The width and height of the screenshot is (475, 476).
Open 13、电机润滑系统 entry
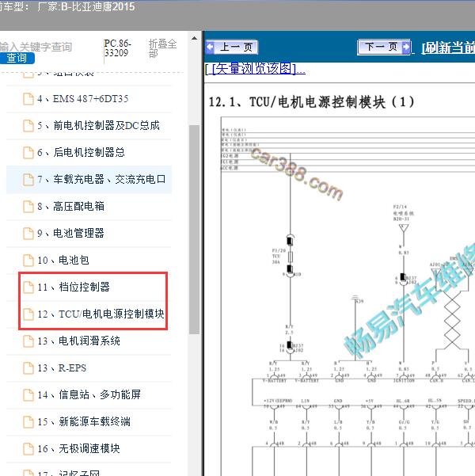89,341
